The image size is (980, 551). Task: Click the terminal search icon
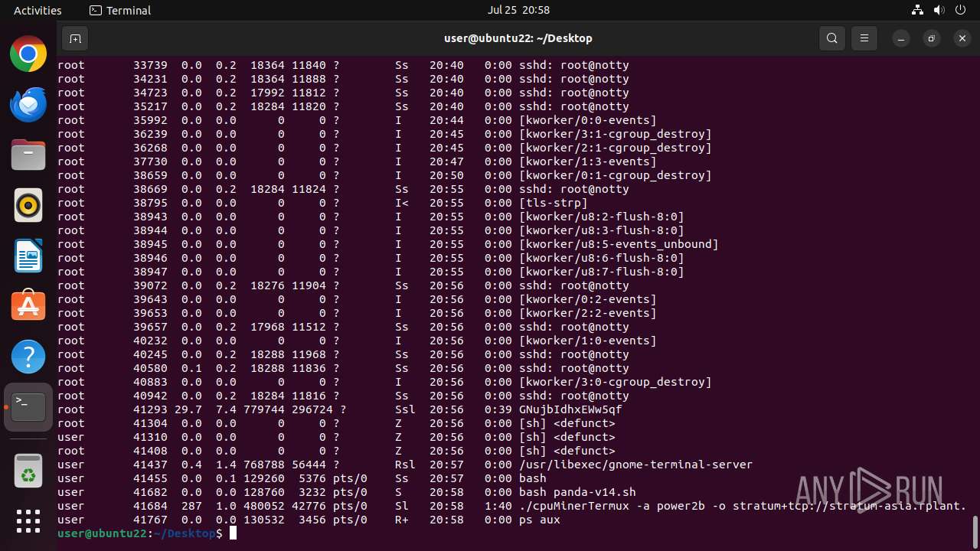point(832,38)
